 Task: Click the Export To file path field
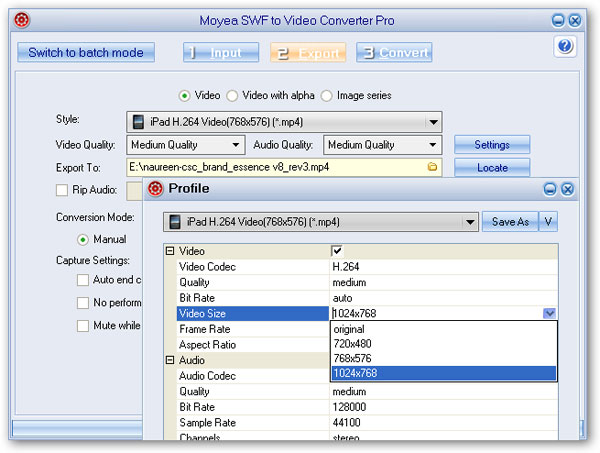tap(284, 167)
